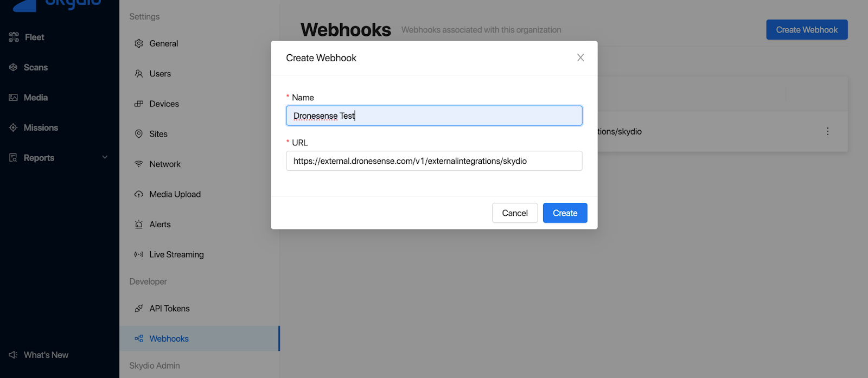Click 'Webhooks associated with this organization' subtitle
The height and width of the screenshot is (378, 868).
pyautogui.click(x=481, y=30)
